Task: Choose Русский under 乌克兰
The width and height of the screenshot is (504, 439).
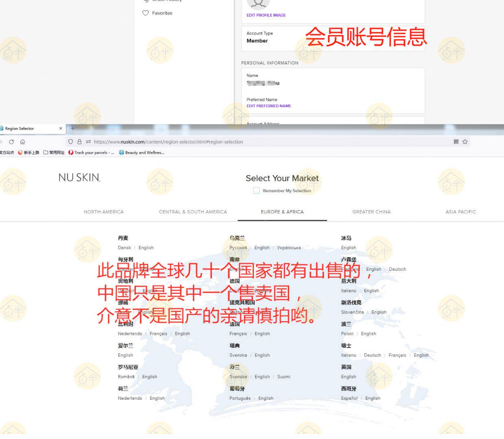Action: point(238,248)
